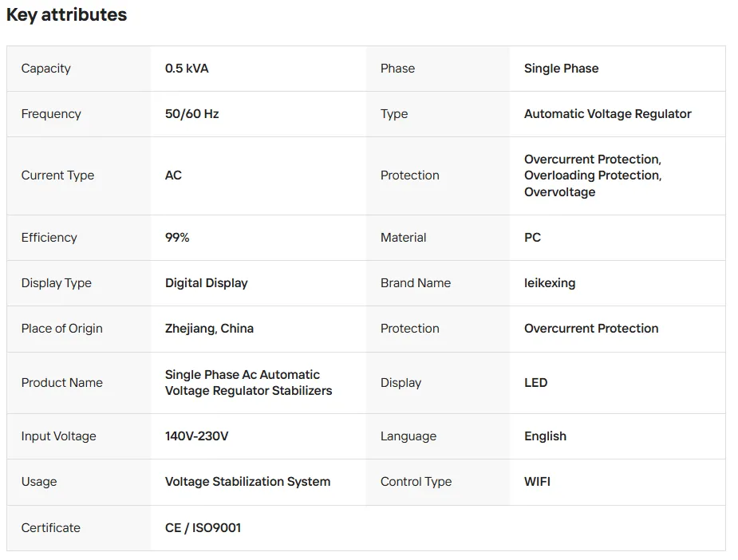Click the "50/60 Hz" frequency value

click(x=191, y=114)
